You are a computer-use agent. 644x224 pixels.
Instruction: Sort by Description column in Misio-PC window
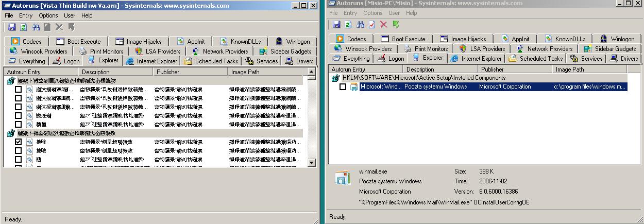[441, 69]
